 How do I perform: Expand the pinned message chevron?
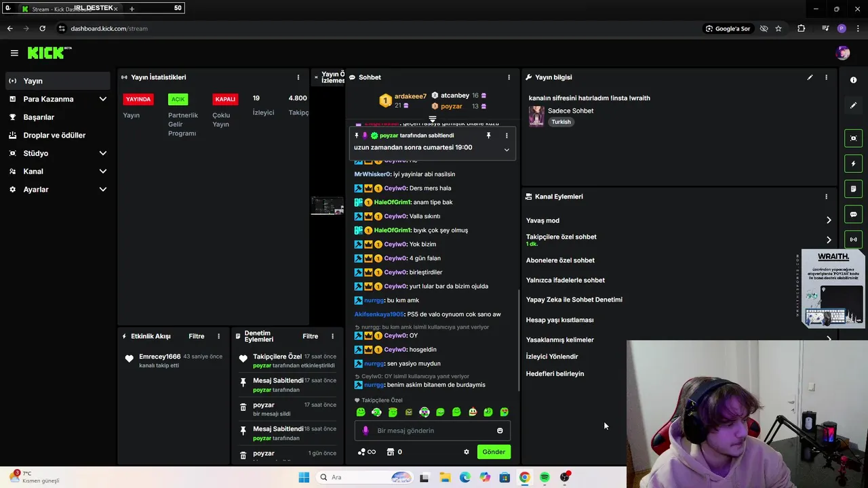coord(506,150)
